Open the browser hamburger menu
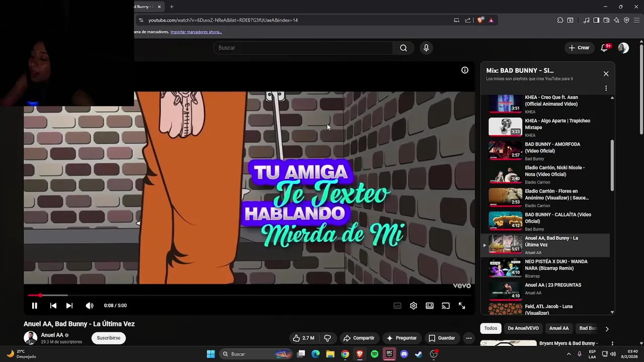The height and width of the screenshot is (362, 644). pos(636,20)
